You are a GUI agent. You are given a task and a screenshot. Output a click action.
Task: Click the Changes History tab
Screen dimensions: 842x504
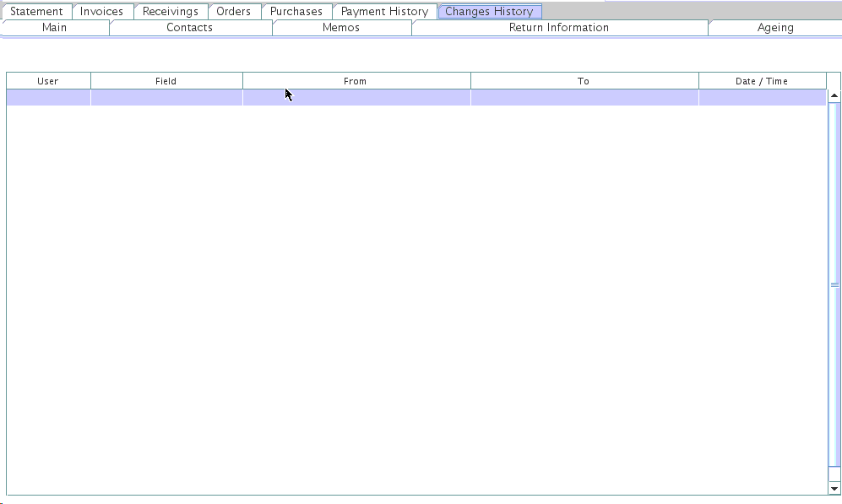click(489, 12)
